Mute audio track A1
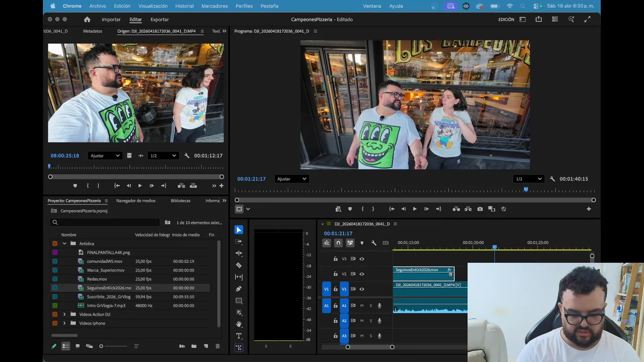 pos(362,306)
